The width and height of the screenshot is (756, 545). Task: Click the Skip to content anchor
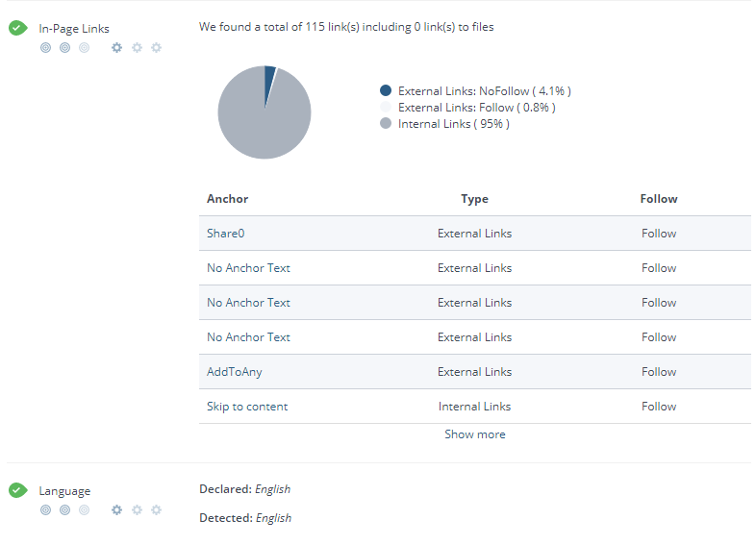247,407
